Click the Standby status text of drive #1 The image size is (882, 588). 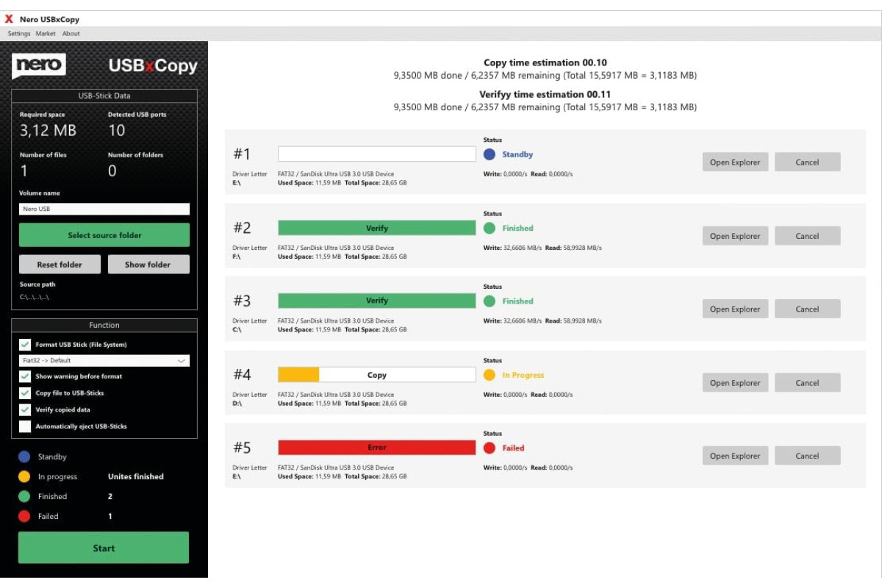(517, 155)
